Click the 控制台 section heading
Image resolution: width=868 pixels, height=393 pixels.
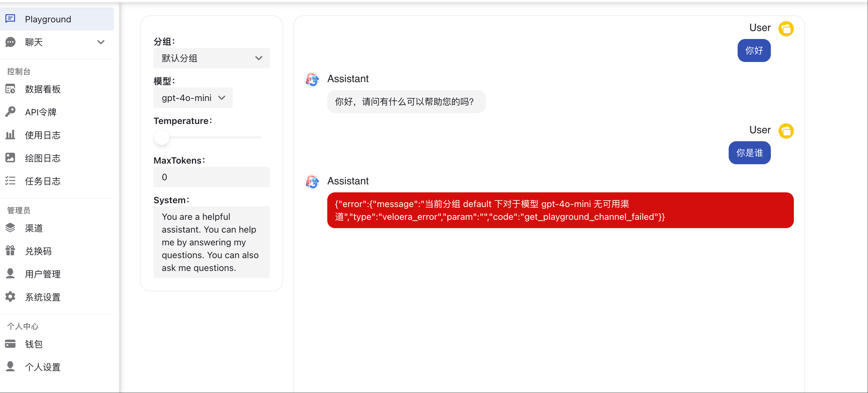tap(19, 71)
